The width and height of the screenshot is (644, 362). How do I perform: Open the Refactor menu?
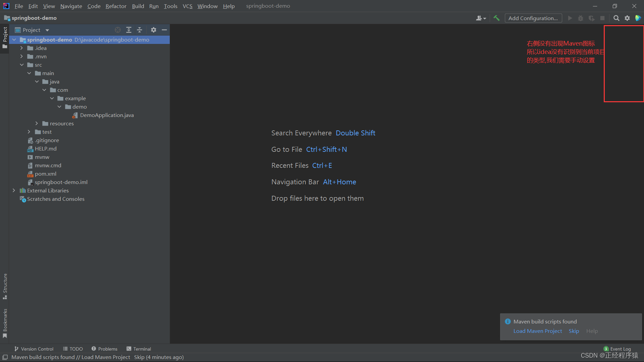coord(116,6)
